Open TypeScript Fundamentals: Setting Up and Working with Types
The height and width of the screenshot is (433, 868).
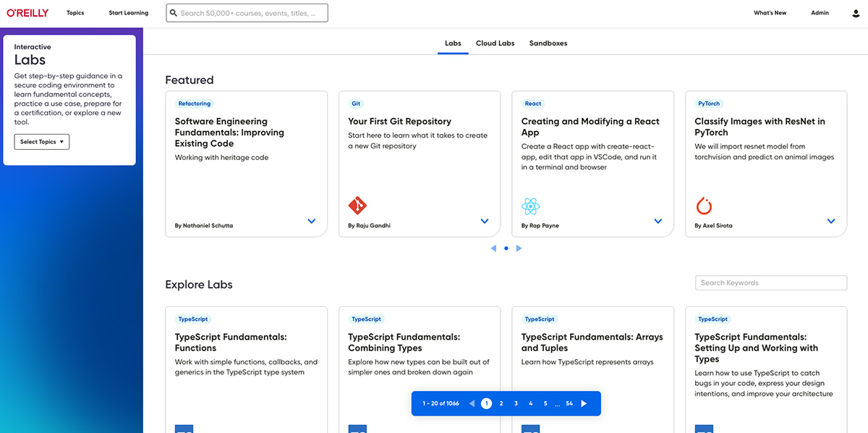coord(757,348)
